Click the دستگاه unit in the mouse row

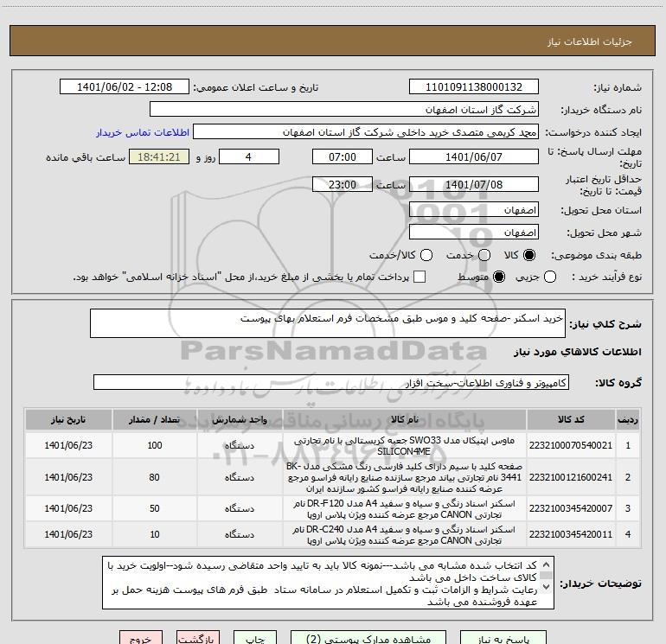[240, 446]
